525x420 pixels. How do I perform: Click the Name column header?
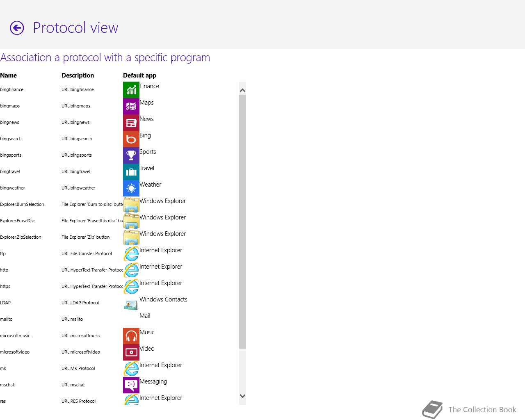click(9, 75)
